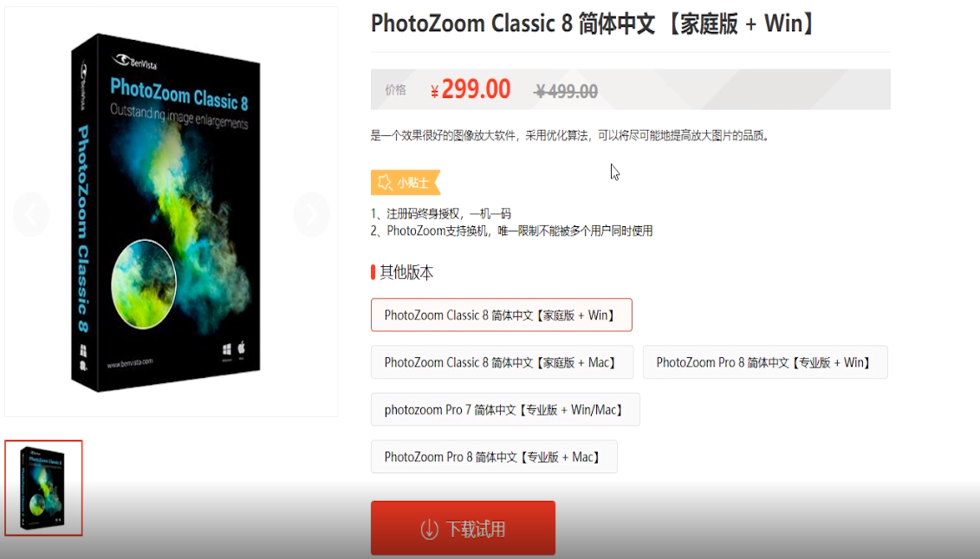
Task: Click the circular preview image on the box
Action: 144,284
